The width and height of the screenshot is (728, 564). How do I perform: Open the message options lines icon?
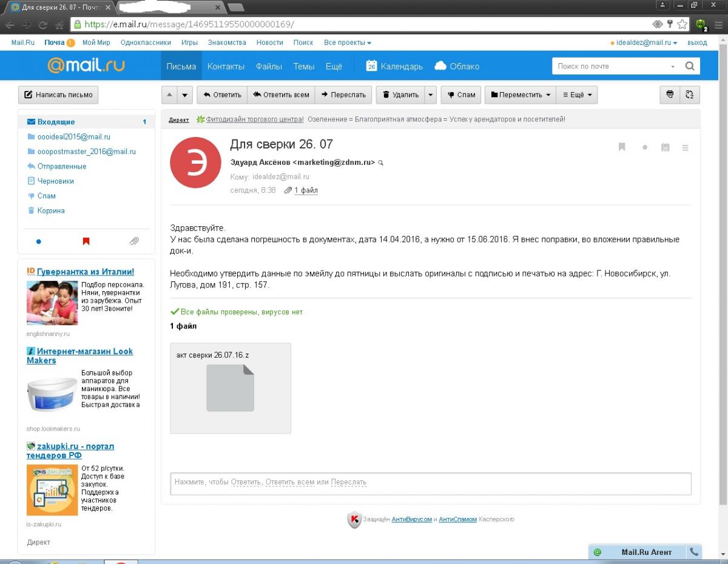coord(686,147)
